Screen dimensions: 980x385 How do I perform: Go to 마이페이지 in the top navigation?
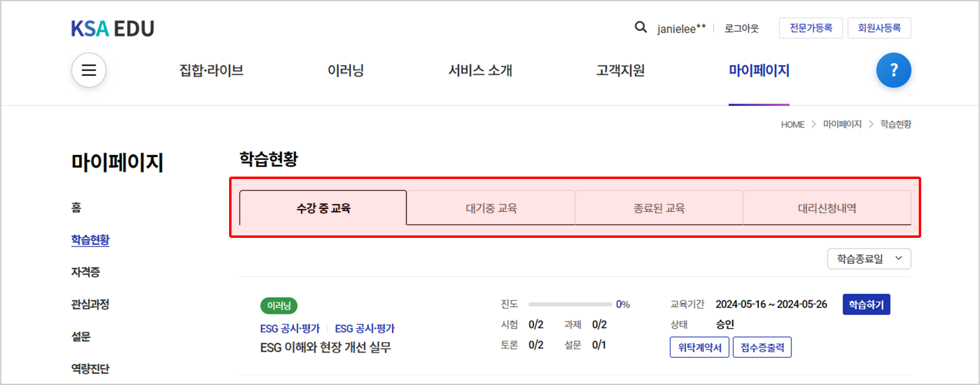pos(759,71)
